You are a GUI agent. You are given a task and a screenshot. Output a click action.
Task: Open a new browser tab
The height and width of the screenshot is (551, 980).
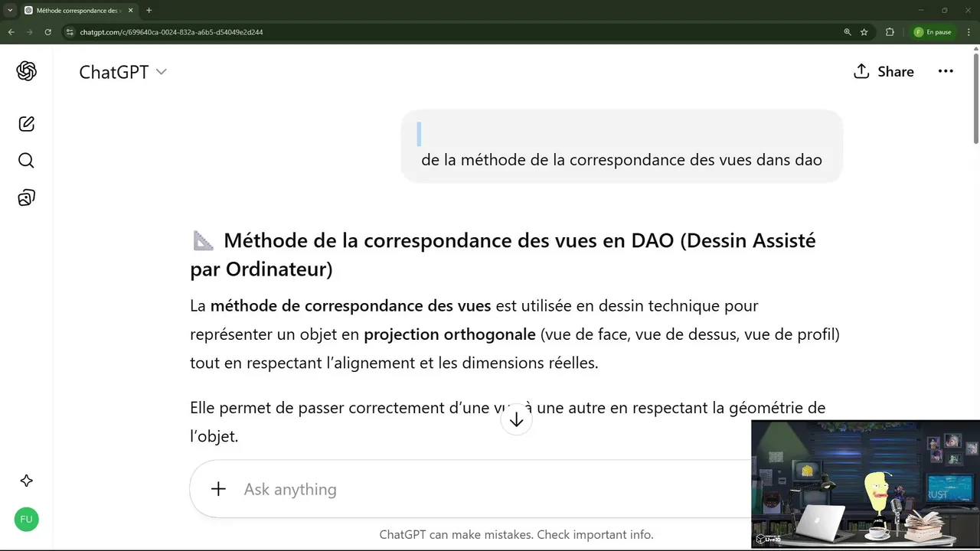pyautogui.click(x=149, y=11)
